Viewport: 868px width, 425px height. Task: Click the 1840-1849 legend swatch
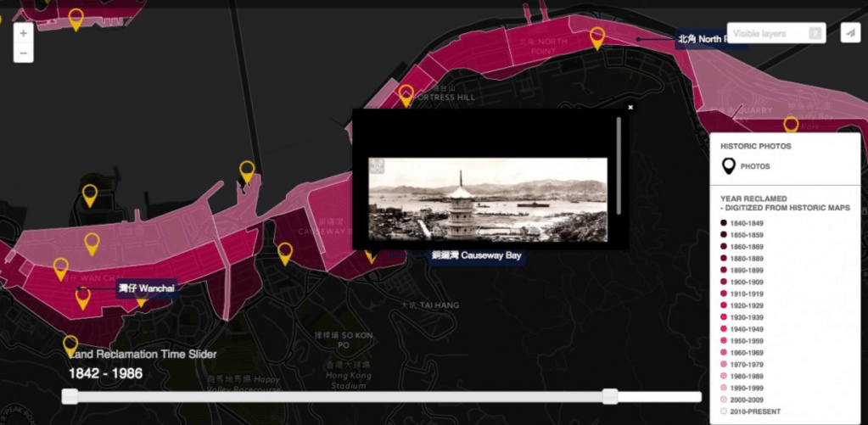click(x=724, y=222)
